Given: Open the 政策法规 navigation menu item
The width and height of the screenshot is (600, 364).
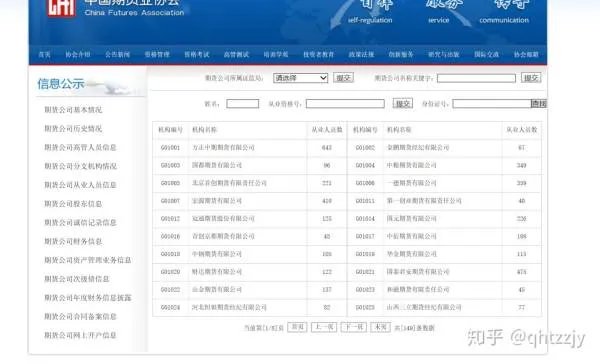Looking at the screenshot, I should 361,55.
